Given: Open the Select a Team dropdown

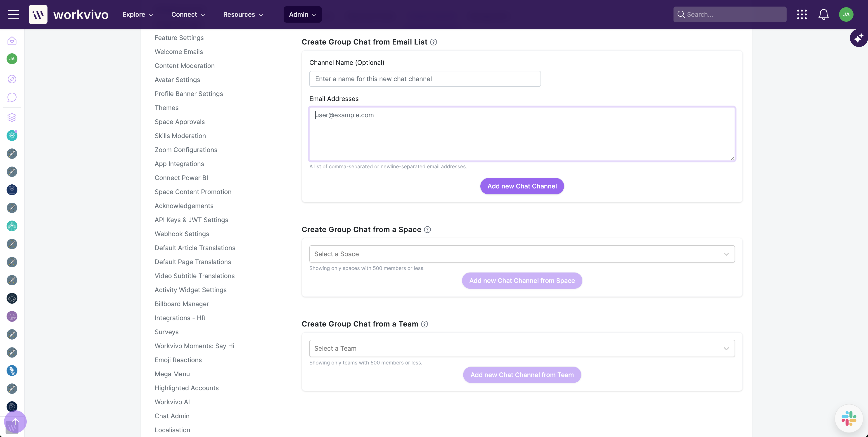Looking at the screenshot, I should coord(522,348).
